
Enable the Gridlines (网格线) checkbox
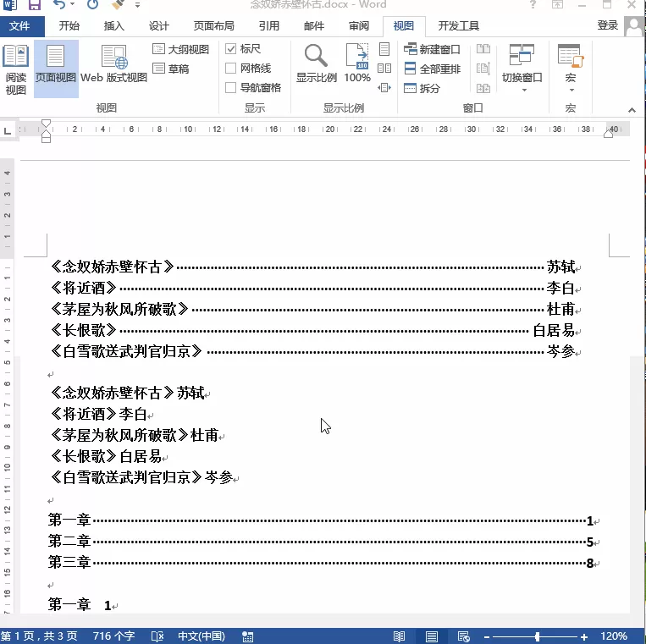click(230, 68)
